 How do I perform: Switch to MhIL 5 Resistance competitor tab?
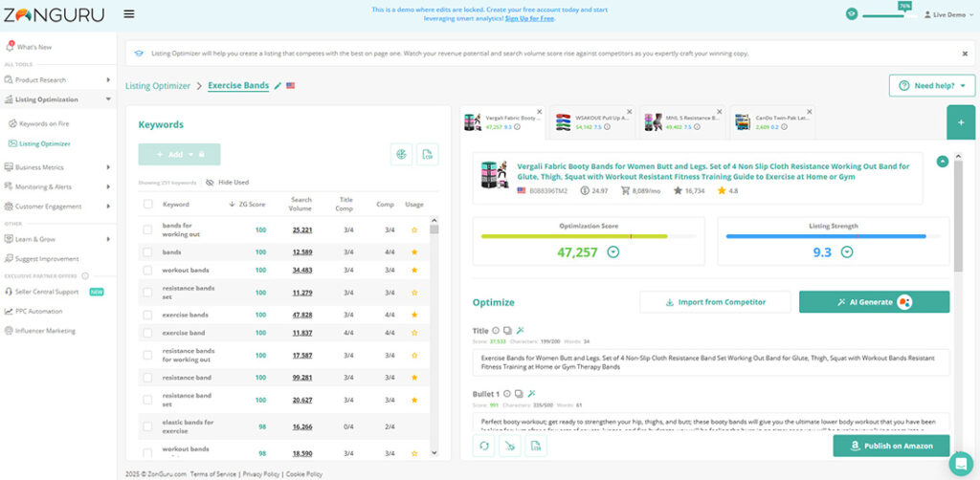coord(681,121)
